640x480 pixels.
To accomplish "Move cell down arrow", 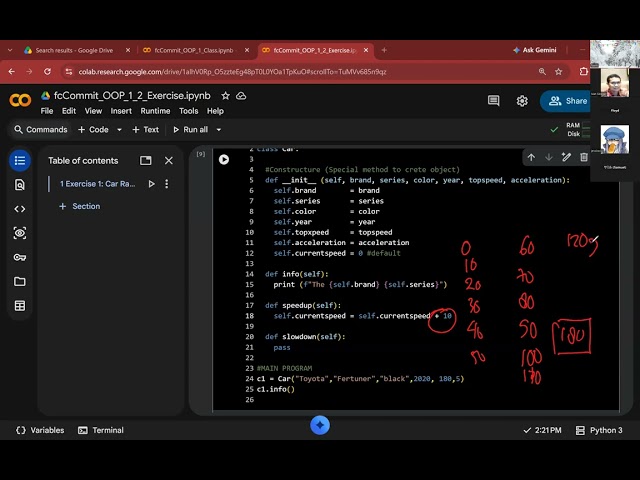I will 549,157.
